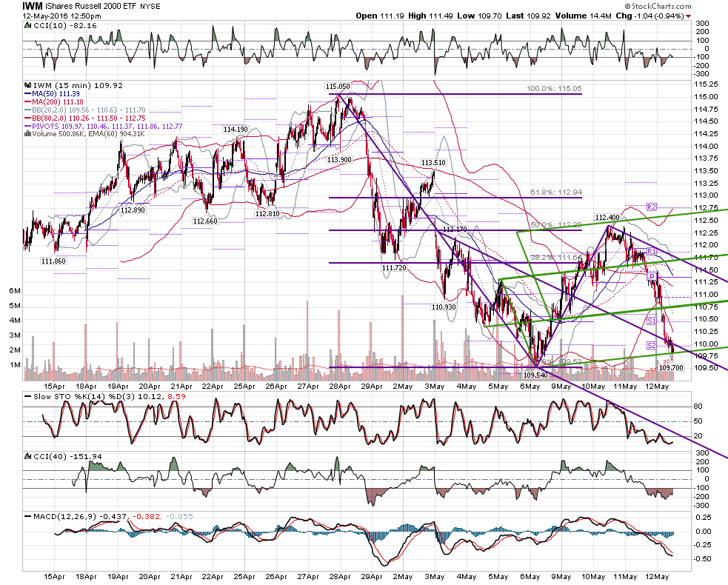Click the IWM ticker symbol in the title
728x585 pixels.
[x=33, y=6]
